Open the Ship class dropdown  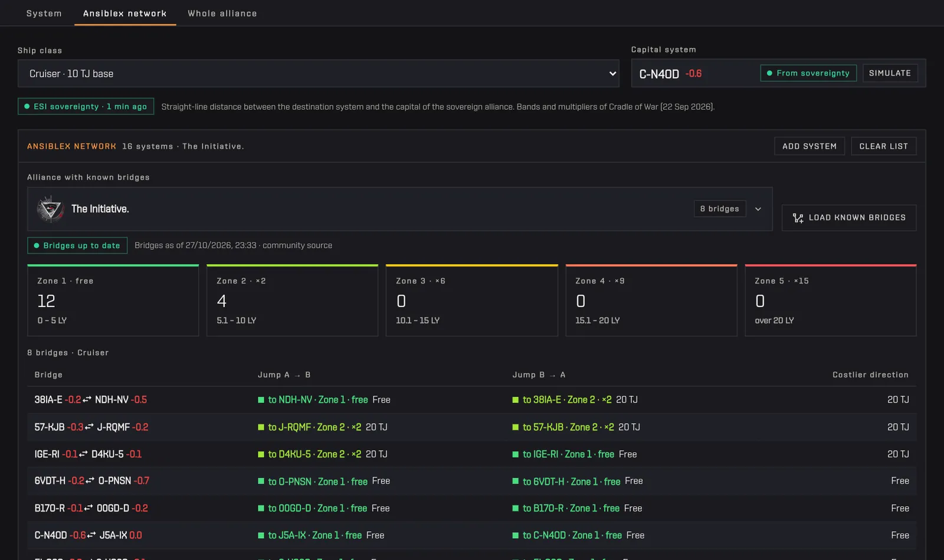[319, 74]
